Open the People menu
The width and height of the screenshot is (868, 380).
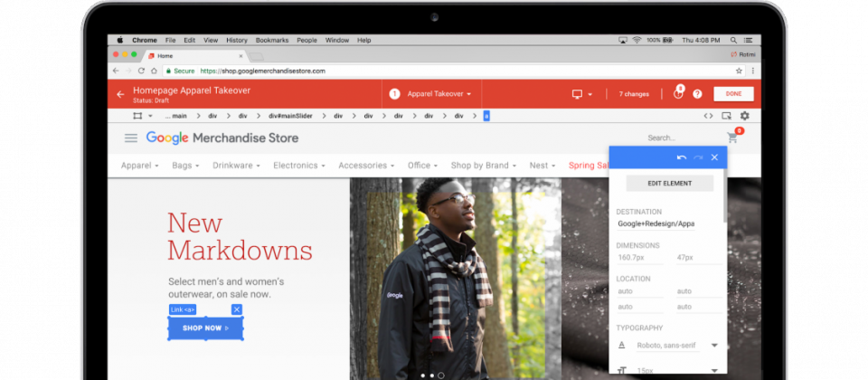[x=307, y=41]
